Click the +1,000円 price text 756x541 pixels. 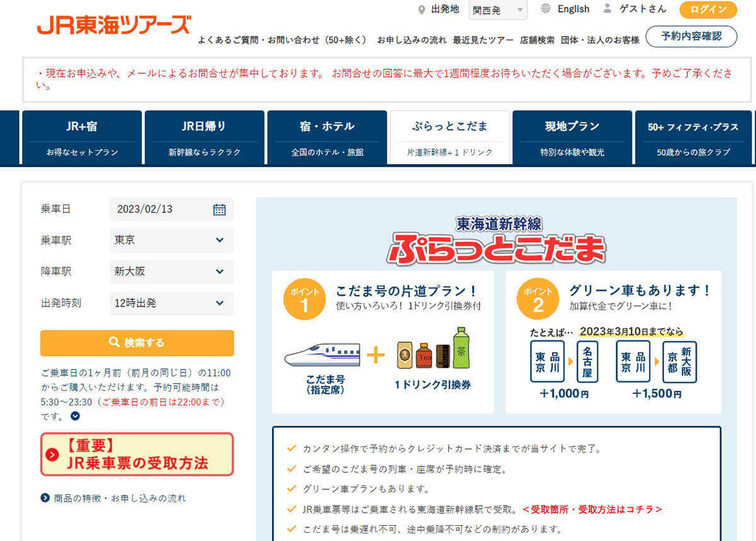(564, 393)
